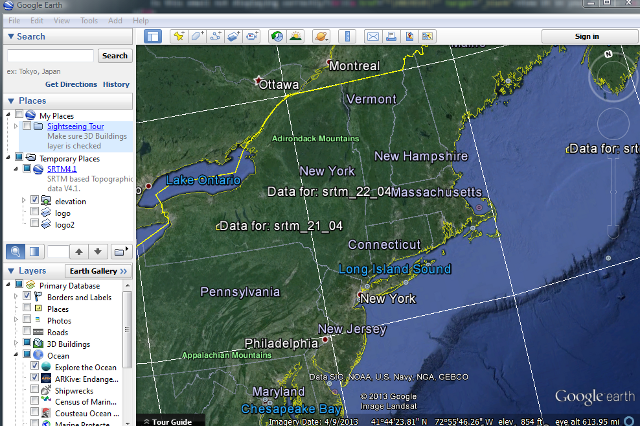Collapse the SRTM4.1 tree node
Image resolution: width=640 pixels, height=426 pixels.
pyautogui.click(x=16, y=169)
